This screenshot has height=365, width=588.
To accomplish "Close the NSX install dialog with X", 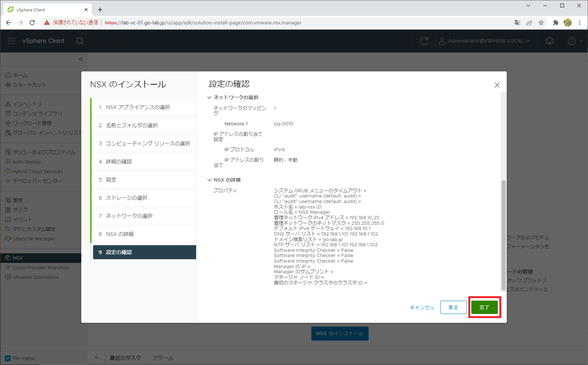I will (x=497, y=85).
